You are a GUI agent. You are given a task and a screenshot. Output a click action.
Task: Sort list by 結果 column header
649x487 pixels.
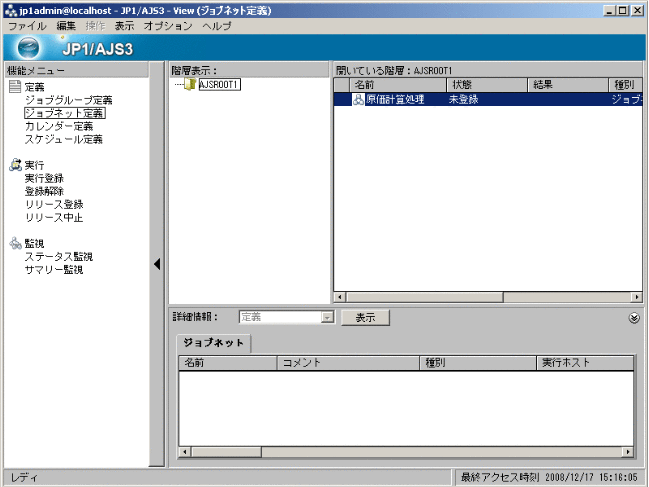[568, 85]
